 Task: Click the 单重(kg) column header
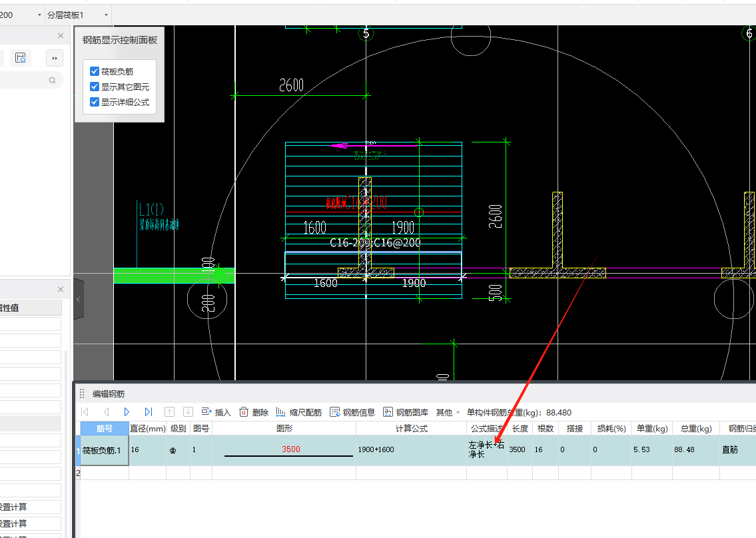click(652, 428)
